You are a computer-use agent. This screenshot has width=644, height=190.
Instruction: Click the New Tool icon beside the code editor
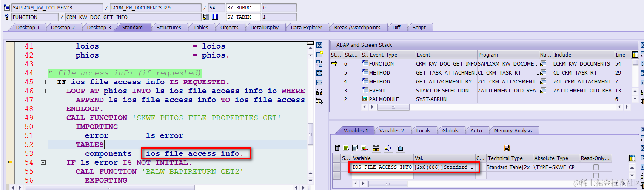coord(320,54)
